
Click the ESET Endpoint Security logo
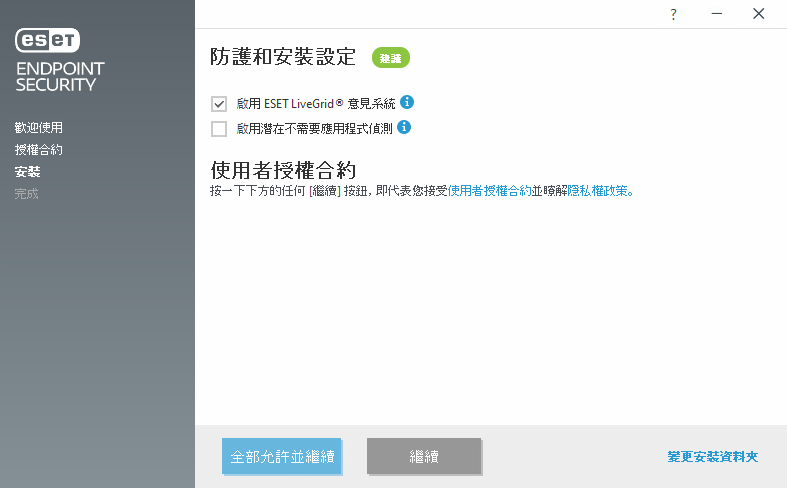pyautogui.click(x=60, y=60)
